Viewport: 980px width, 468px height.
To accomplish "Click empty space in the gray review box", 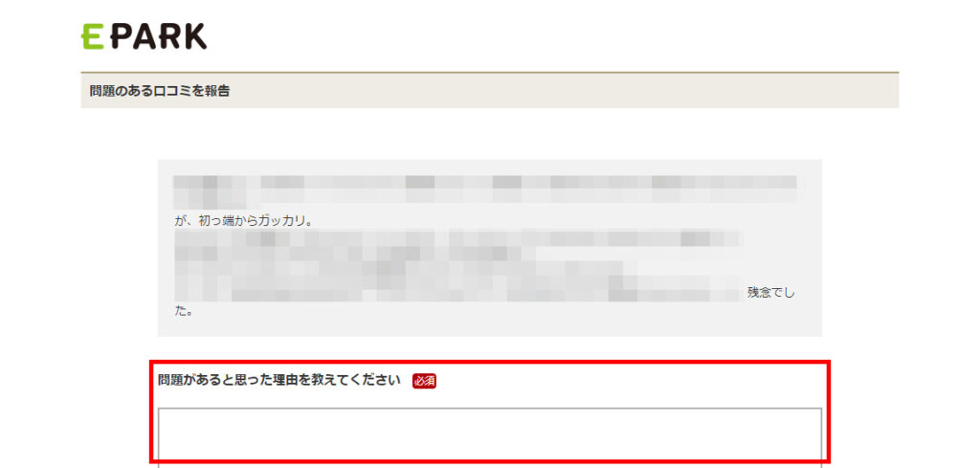I will coord(500,319).
